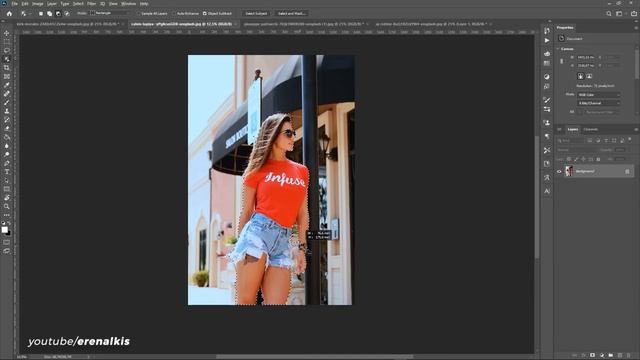
Task: Select the Dodge tool
Action: (7, 154)
